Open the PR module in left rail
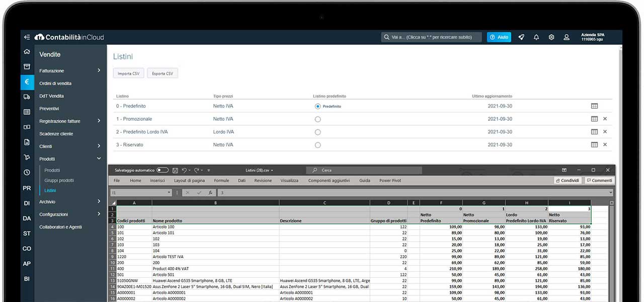This screenshot has height=302, width=644. tap(27, 188)
